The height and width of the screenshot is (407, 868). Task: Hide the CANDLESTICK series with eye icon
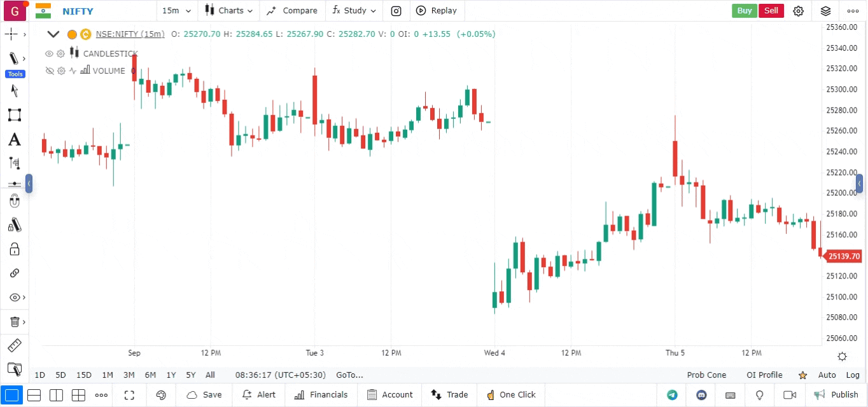click(49, 54)
